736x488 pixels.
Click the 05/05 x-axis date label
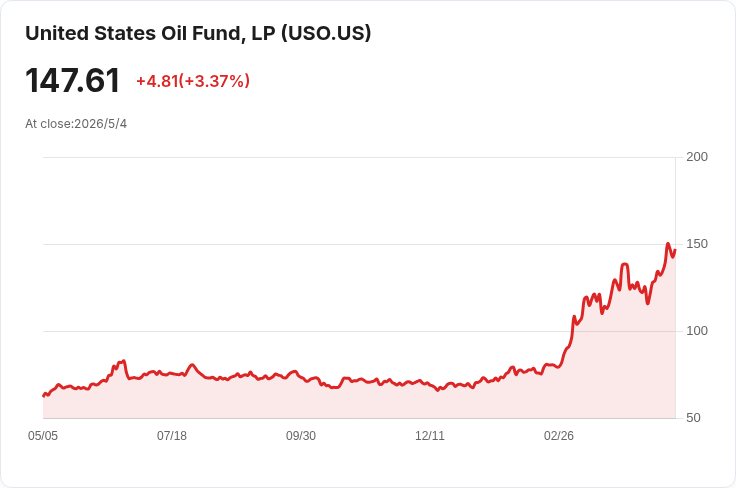[x=43, y=436]
